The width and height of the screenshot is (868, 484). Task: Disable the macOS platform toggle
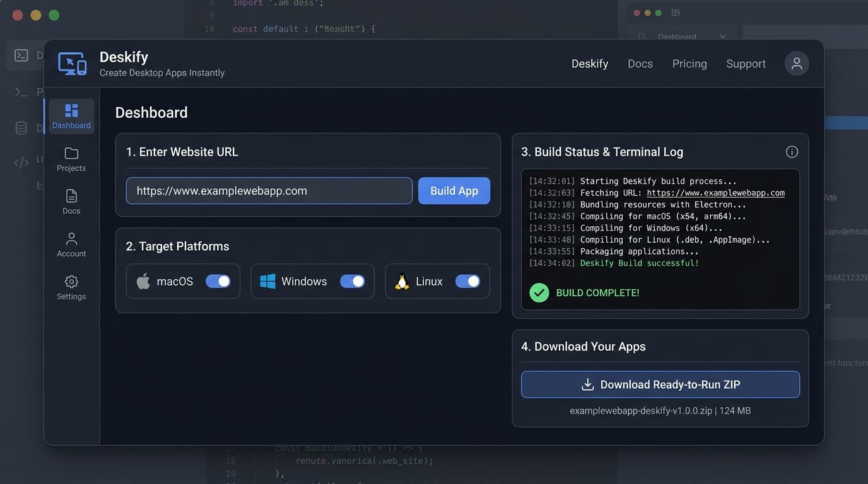[218, 281]
